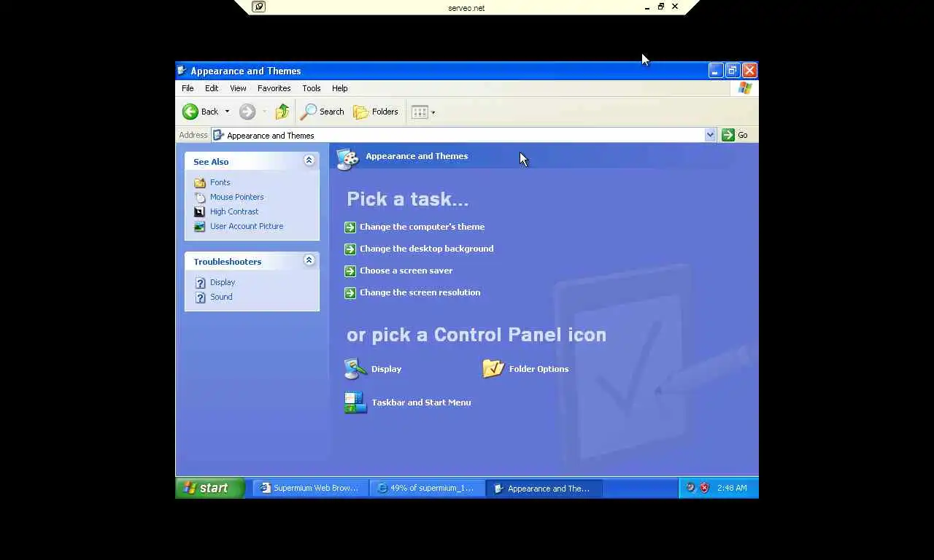Click the green Go arrow button
Image resolution: width=934 pixels, height=560 pixels.
(x=727, y=135)
